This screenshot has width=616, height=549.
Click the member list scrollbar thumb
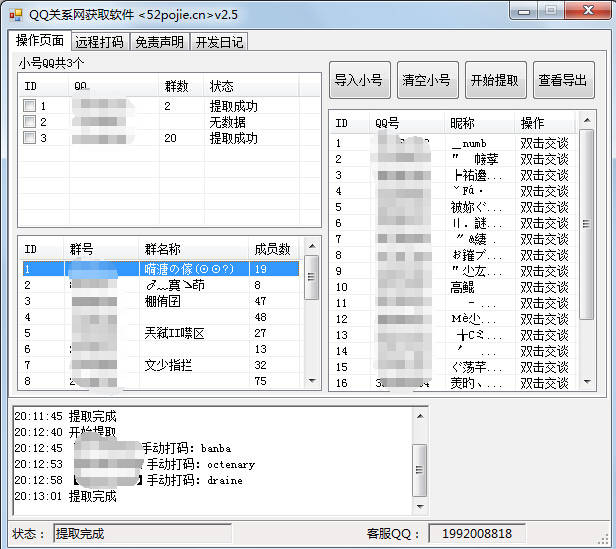(x=587, y=224)
